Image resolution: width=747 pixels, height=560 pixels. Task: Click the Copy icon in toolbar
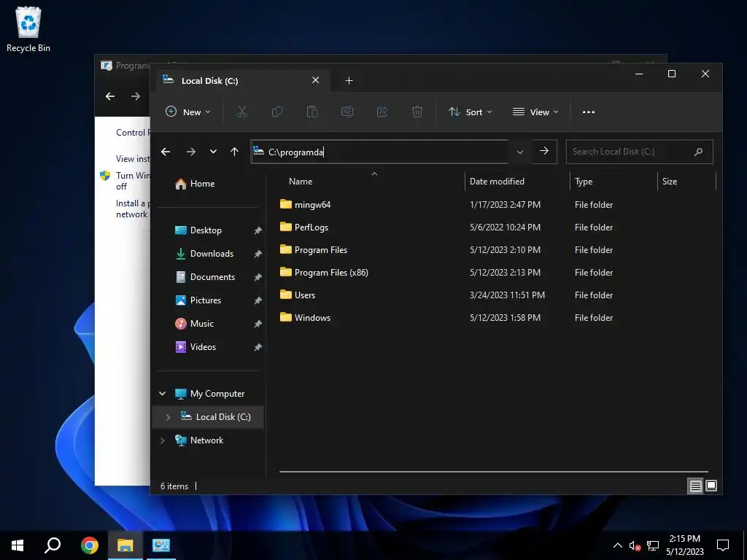[276, 112]
